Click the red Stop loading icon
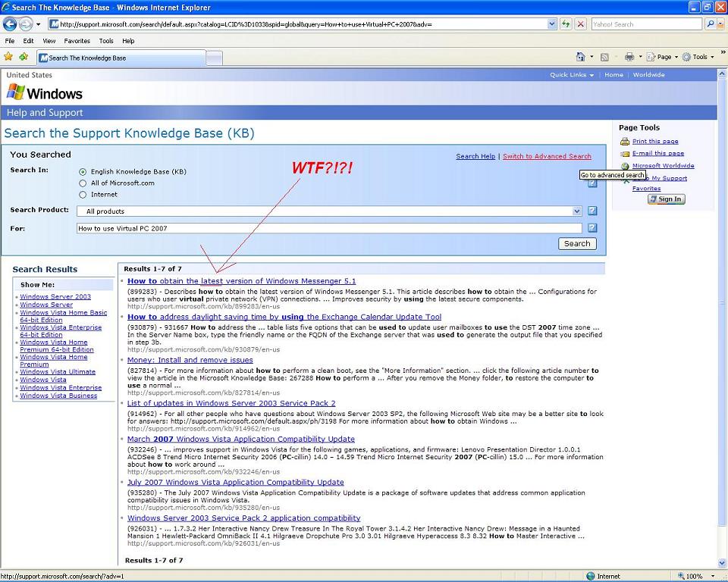This screenshot has width=728, height=582. (580, 24)
